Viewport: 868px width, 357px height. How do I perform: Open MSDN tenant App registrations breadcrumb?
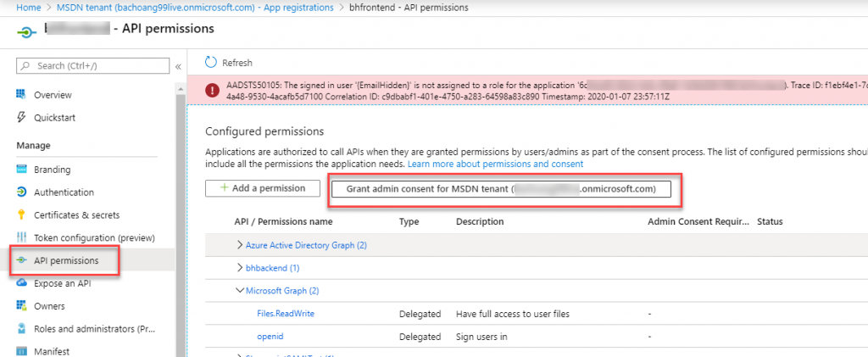(195, 8)
